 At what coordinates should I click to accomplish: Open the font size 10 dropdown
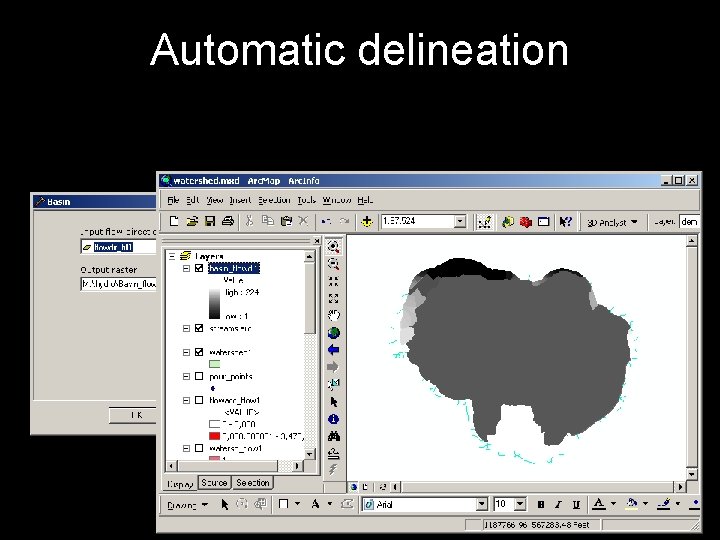click(520, 505)
